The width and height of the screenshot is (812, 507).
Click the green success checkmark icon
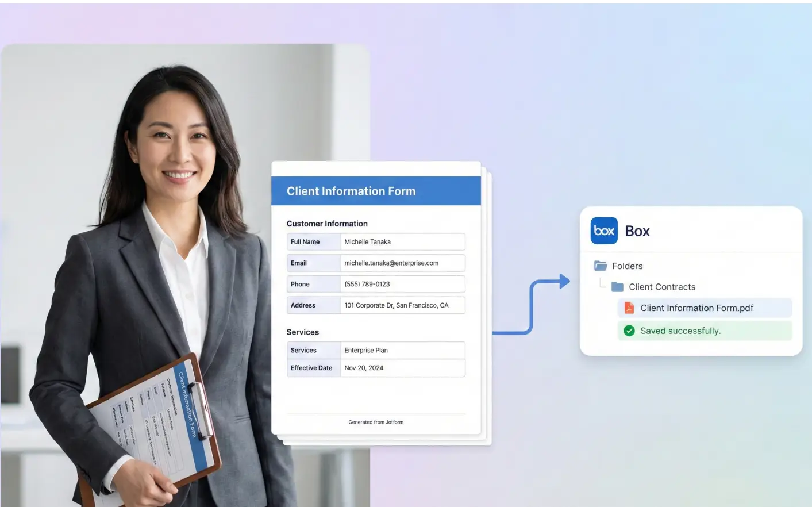point(629,331)
